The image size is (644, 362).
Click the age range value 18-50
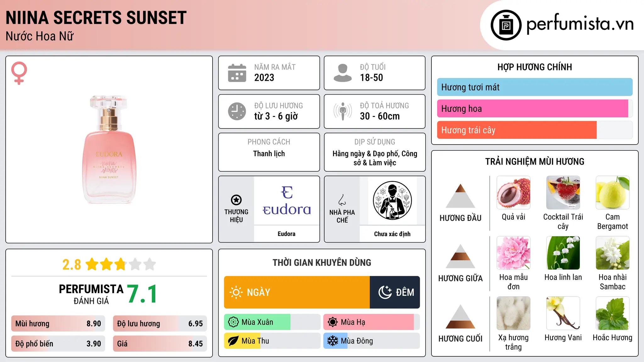point(371,78)
